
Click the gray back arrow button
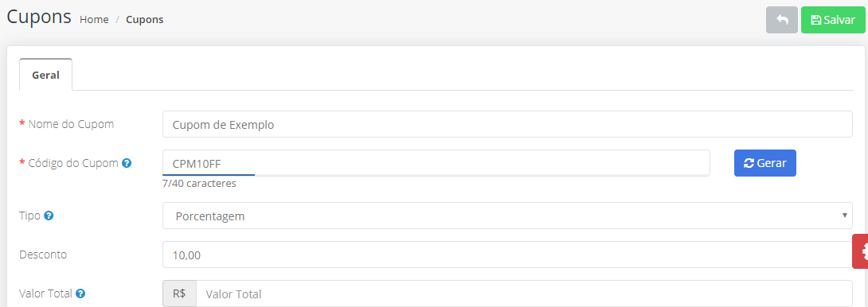click(x=782, y=20)
